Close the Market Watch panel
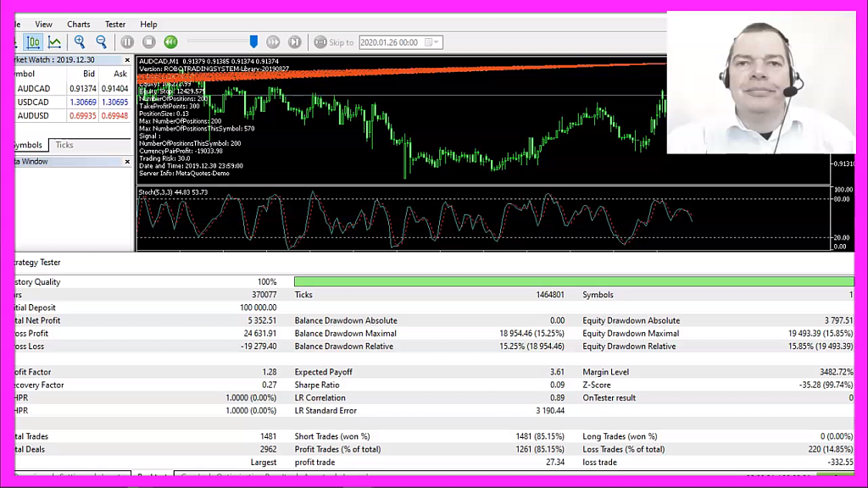This screenshot has height=488, width=868. [x=127, y=60]
